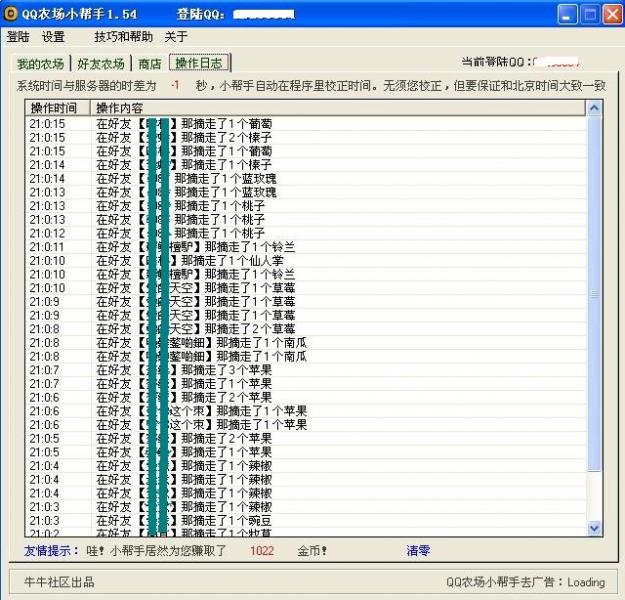This screenshot has width=625, height=600.
Task: Select the 21:0:5 row with 2个苹果
Action: pyautogui.click(x=305, y=439)
